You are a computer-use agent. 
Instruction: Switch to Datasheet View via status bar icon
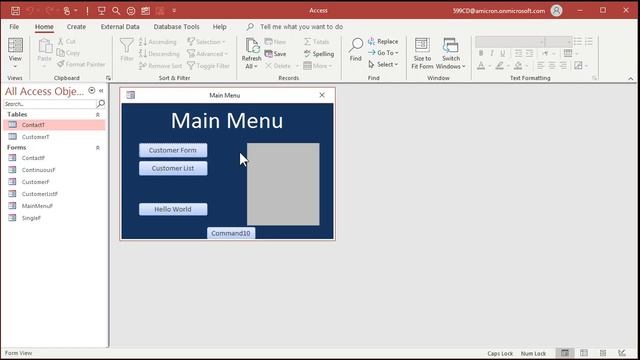tap(584, 353)
